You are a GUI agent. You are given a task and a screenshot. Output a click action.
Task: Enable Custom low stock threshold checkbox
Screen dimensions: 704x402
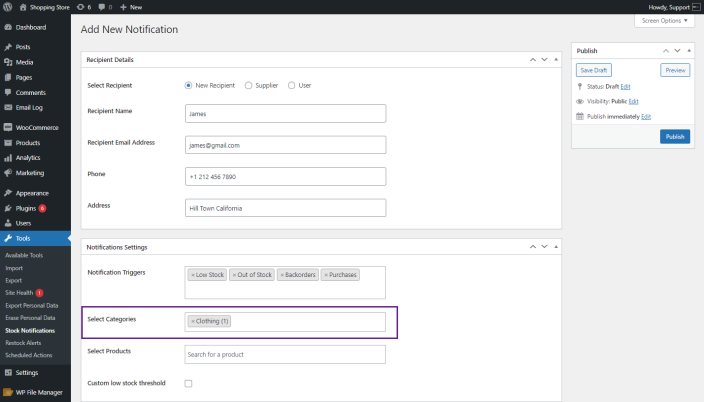click(x=189, y=383)
